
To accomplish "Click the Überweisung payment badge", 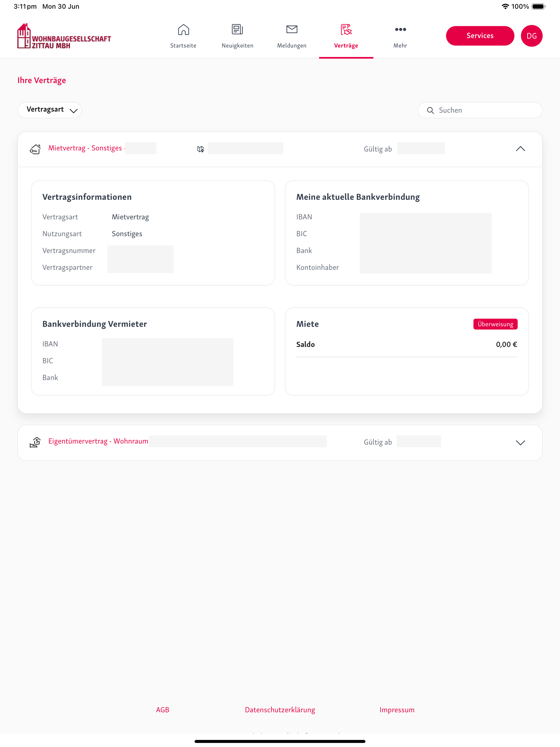I will pos(495,324).
